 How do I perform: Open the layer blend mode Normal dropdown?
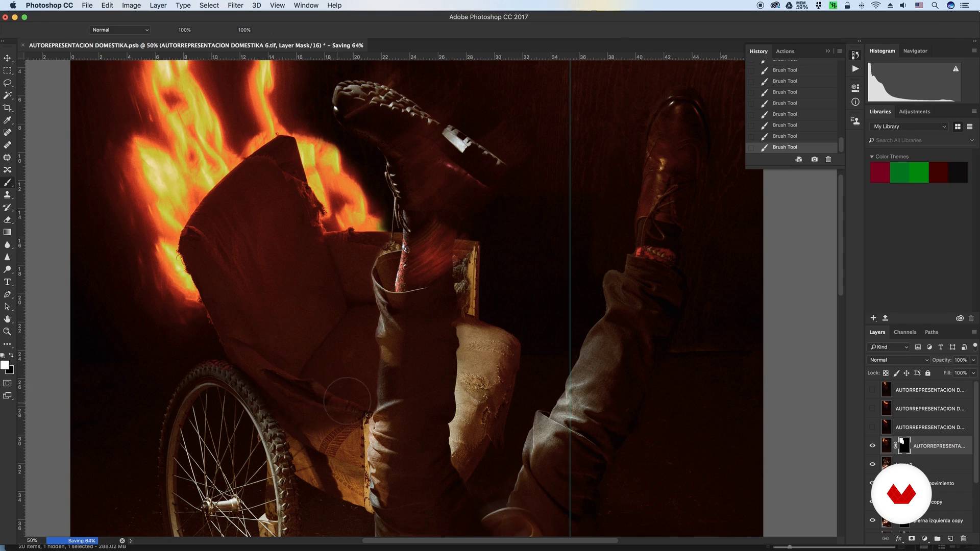click(898, 360)
